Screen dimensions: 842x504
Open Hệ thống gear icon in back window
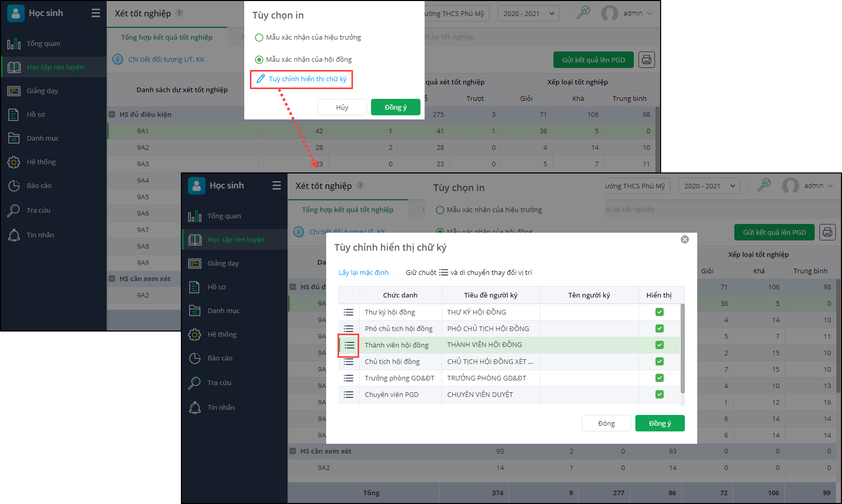coord(14,162)
